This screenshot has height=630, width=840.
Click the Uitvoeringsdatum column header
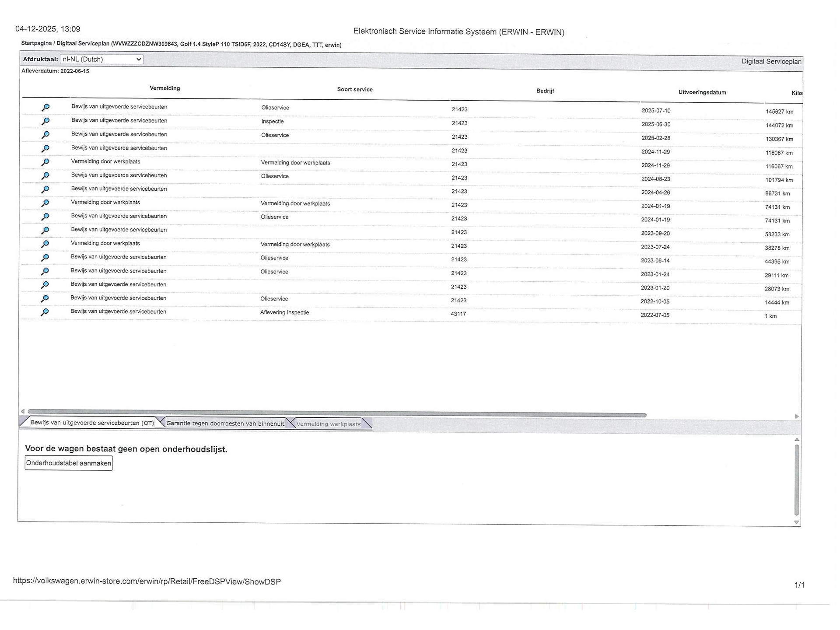pos(702,92)
